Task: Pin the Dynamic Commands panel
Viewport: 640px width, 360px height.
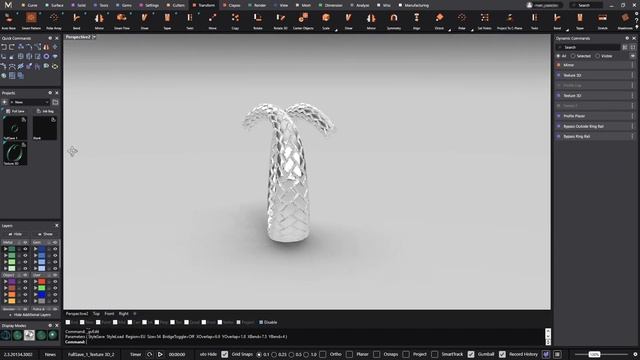Action: [x=627, y=38]
